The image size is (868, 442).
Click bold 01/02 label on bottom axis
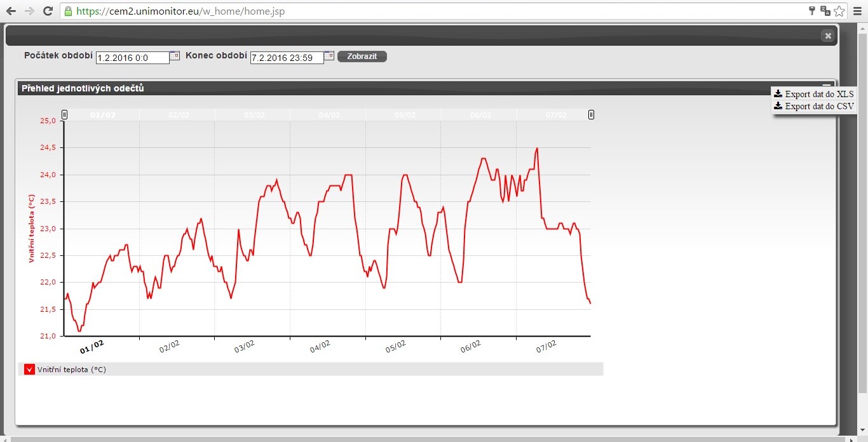coord(92,347)
